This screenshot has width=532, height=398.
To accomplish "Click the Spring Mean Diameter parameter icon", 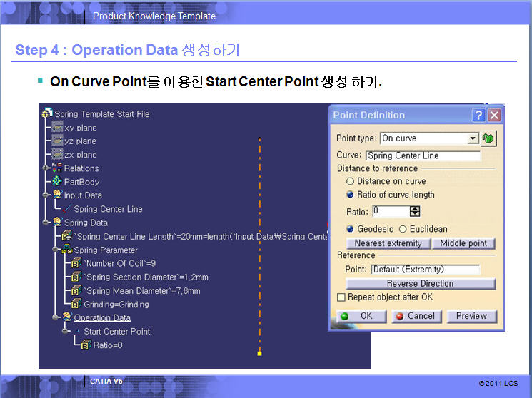I will pyautogui.click(x=76, y=290).
